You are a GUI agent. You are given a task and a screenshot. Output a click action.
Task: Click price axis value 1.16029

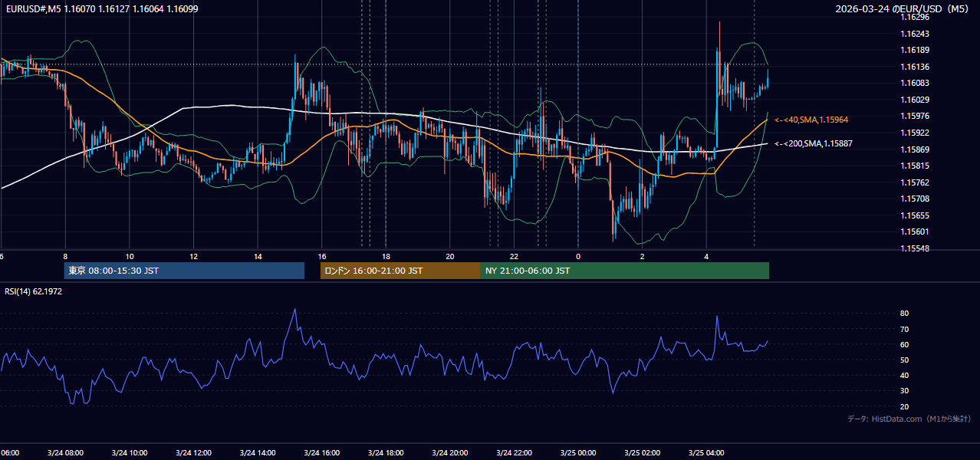(x=916, y=100)
